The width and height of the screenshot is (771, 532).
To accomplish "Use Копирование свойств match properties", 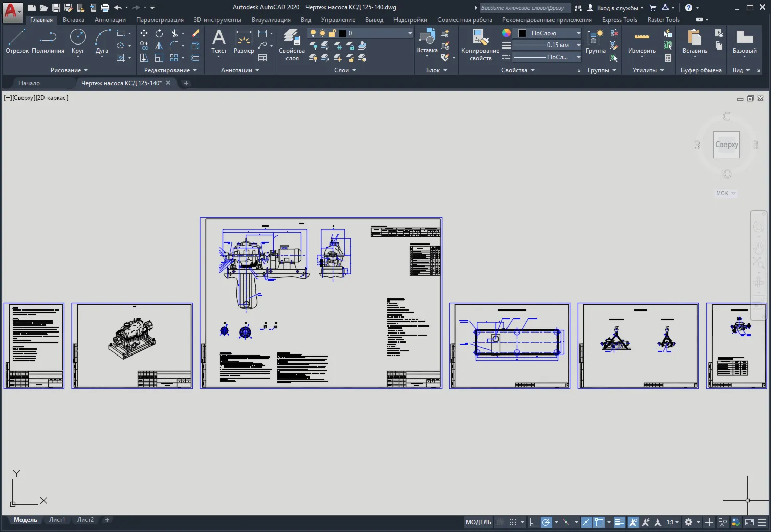I will pos(480,45).
